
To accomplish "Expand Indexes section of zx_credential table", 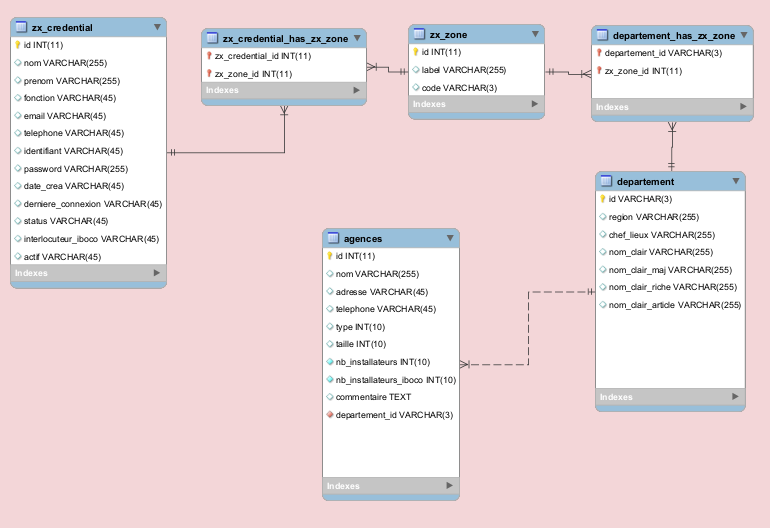I will (x=157, y=273).
